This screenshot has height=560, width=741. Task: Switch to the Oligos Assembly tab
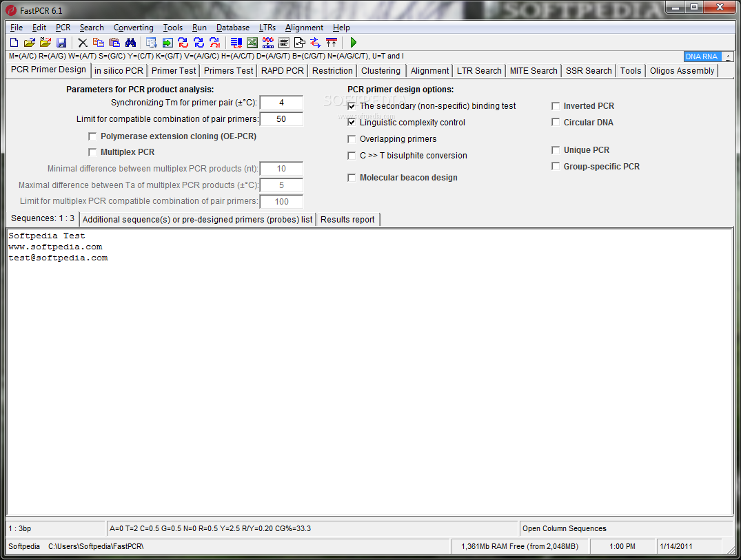click(682, 71)
